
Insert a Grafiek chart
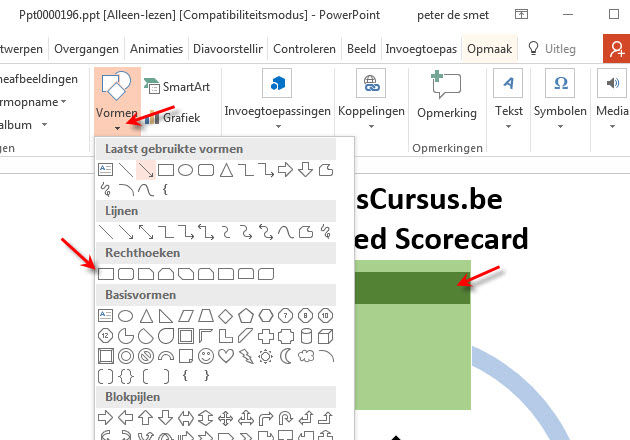coord(172,117)
